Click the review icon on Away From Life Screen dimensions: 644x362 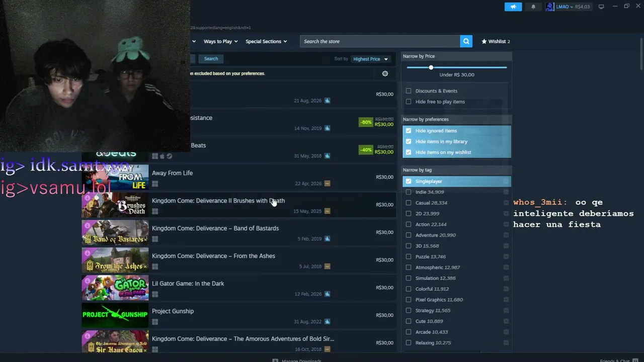click(x=328, y=184)
